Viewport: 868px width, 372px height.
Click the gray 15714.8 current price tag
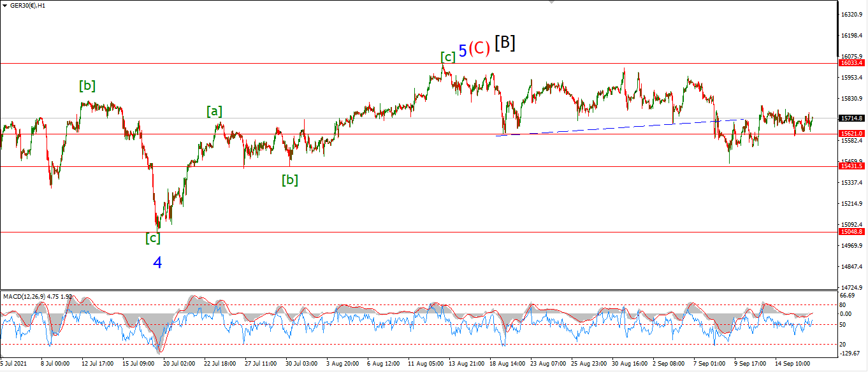[x=852, y=118]
